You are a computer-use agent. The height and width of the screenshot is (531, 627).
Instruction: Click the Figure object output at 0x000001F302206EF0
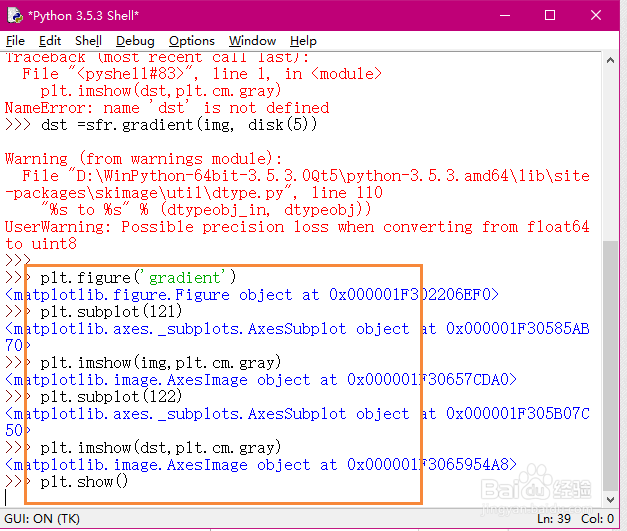[252, 295]
